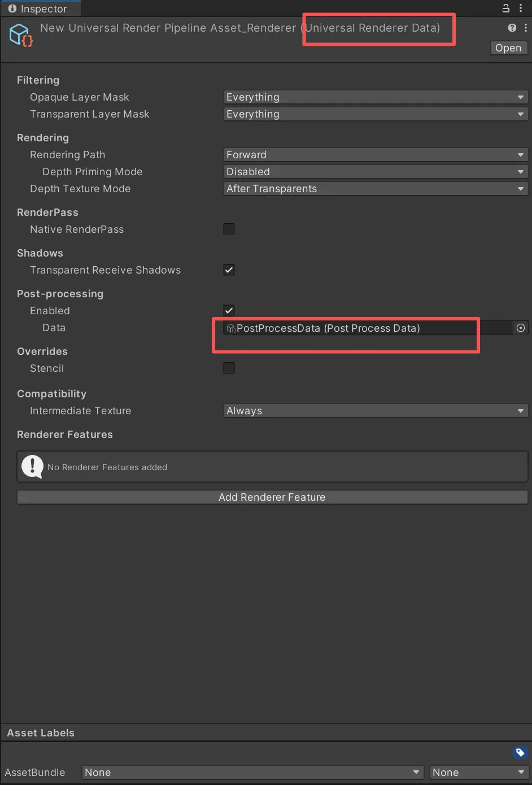This screenshot has width=532, height=785.
Task: Open the Opaque Layer Mask dropdown
Action: pyautogui.click(x=375, y=97)
